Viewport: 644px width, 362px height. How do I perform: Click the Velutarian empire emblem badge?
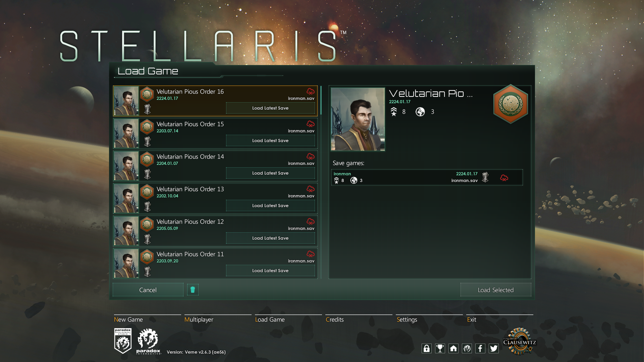511,104
